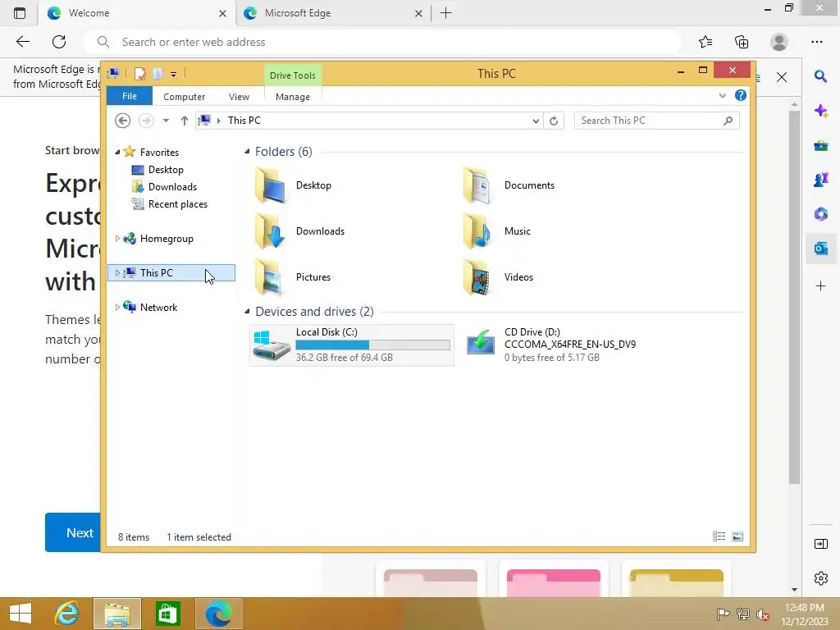Open Edge Settings and more menu
Viewport: 840px width, 630px height.
coord(816,42)
